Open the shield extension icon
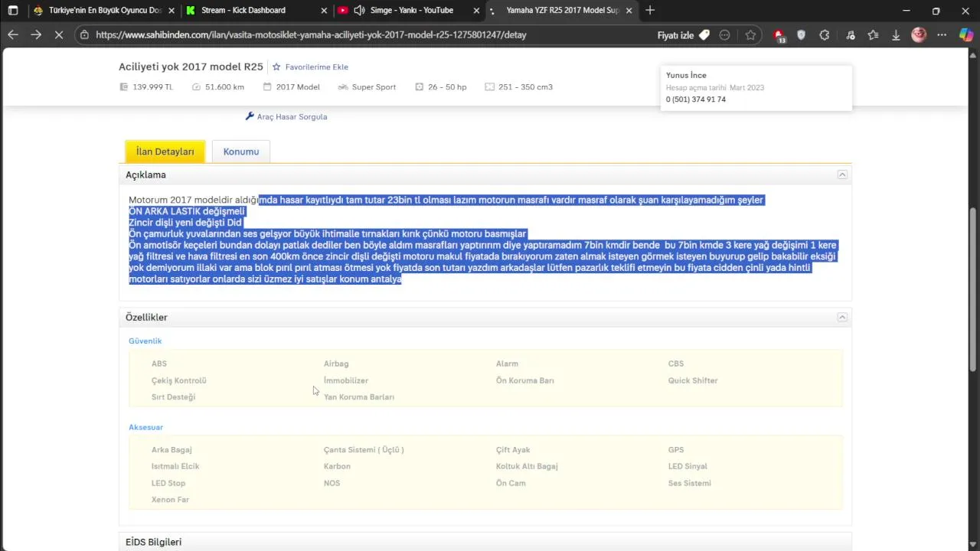The image size is (980, 551). click(x=802, y=34)
